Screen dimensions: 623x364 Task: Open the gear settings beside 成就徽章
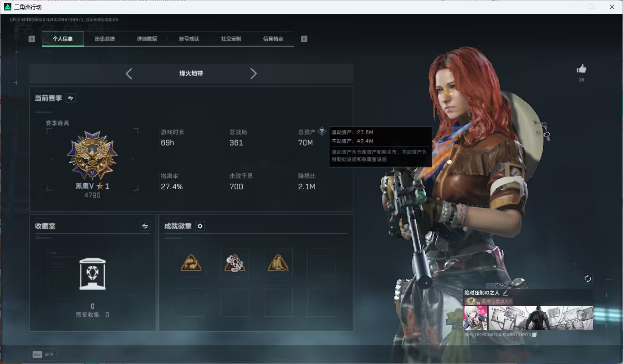coord(200,226)
